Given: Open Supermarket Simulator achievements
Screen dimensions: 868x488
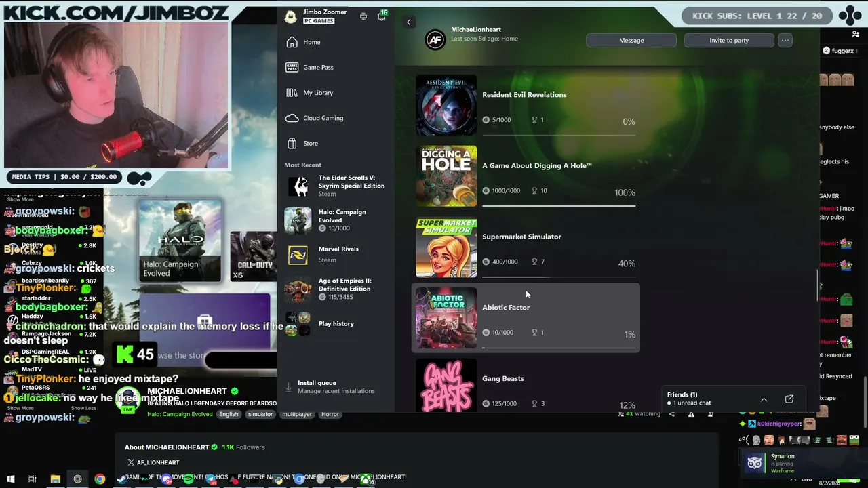Looking at the screenshot, I should pyautogui.click(x=526, y=247).
